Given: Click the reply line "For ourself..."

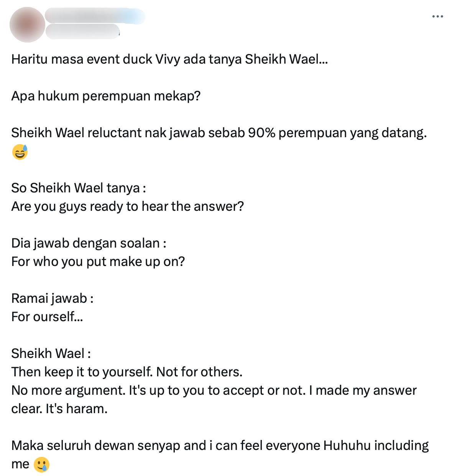Looking at the screenshot, I should pyautogui.click(x=47, y=317).
